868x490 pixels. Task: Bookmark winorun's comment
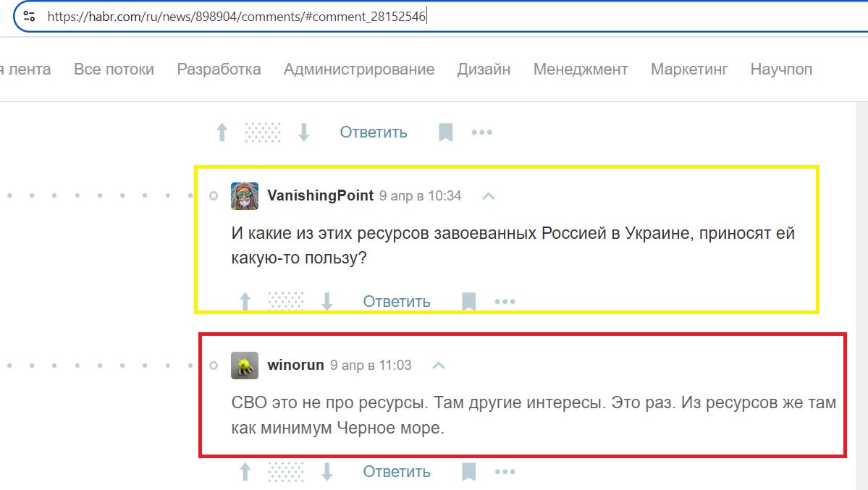pos(469,472)
